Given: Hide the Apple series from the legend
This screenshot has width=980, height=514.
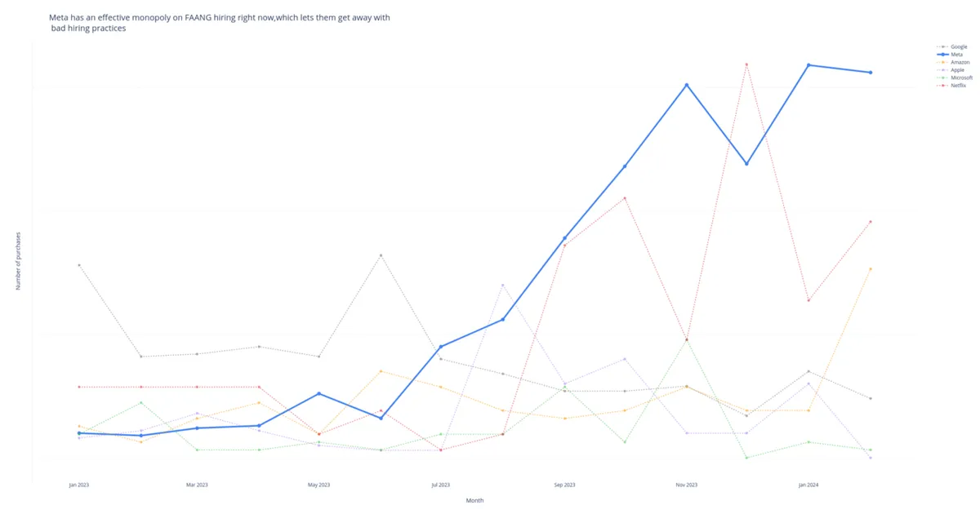Looking at the screenshot, I should click(x=956, y=70).
